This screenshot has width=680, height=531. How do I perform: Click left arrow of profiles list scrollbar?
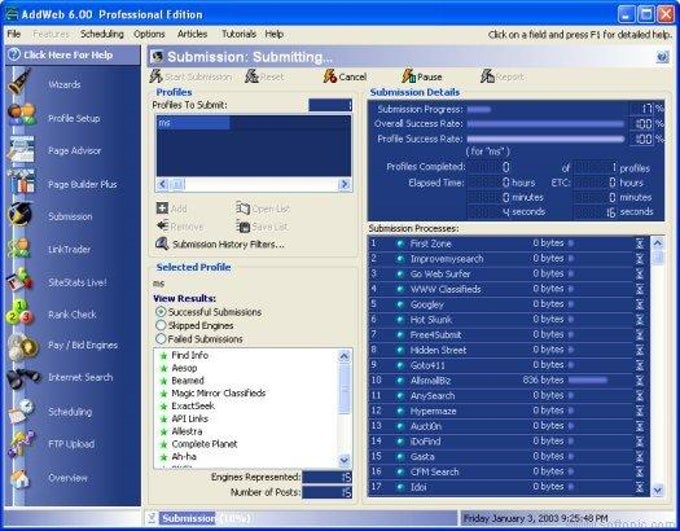point(162,185)
